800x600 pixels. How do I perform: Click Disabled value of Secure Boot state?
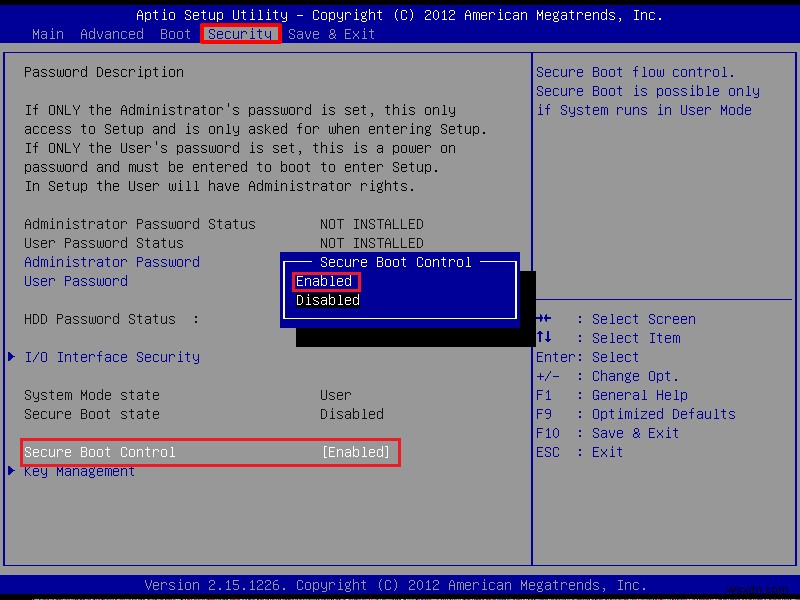pyautogui.click(x=352, y=414)
